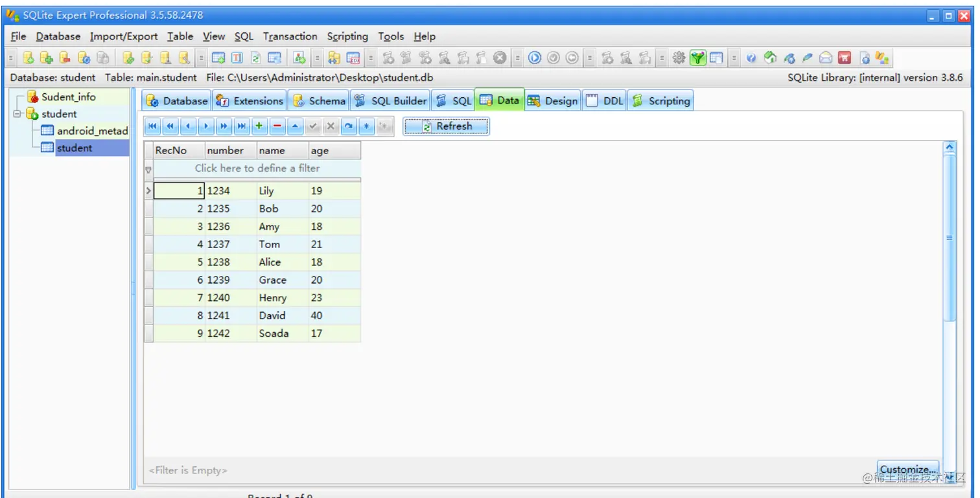Screen dimensions: 980x498
Task: Toggle the green funnel filter toolbar icon
Action: tap(697, 58)
